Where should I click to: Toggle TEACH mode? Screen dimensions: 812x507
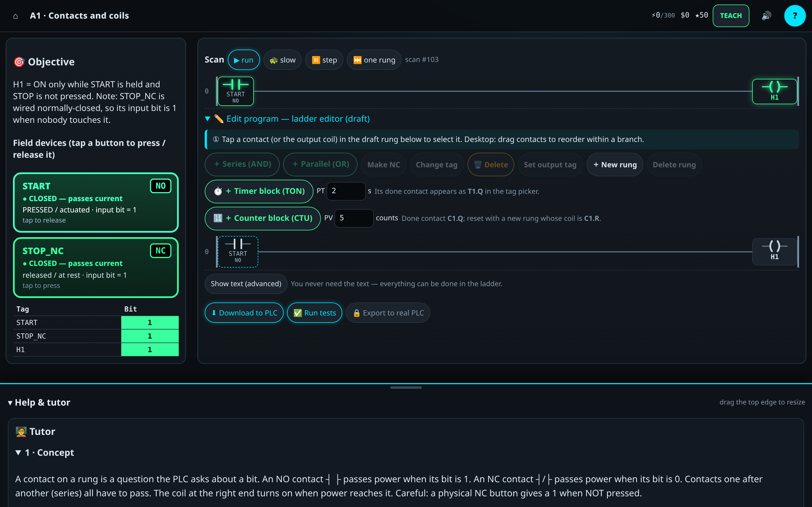pyautogui.click(x=731, y=16)
